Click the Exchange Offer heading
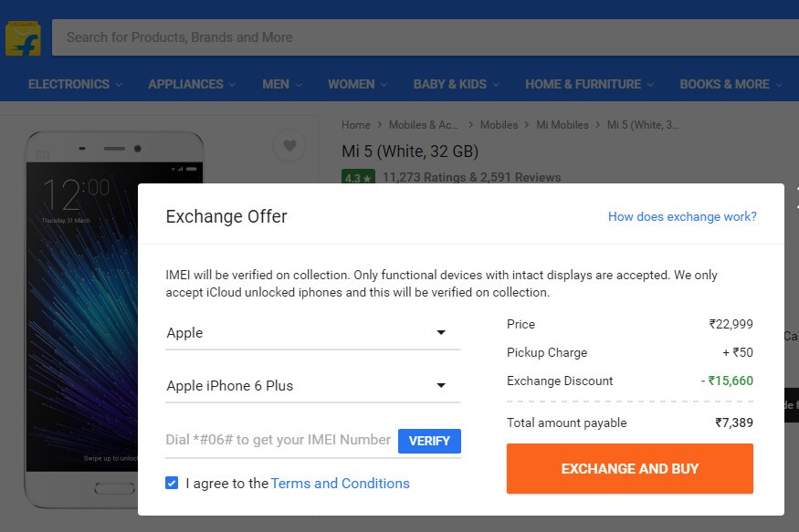This screenshot has width=799, height=532. coord(226,216)
